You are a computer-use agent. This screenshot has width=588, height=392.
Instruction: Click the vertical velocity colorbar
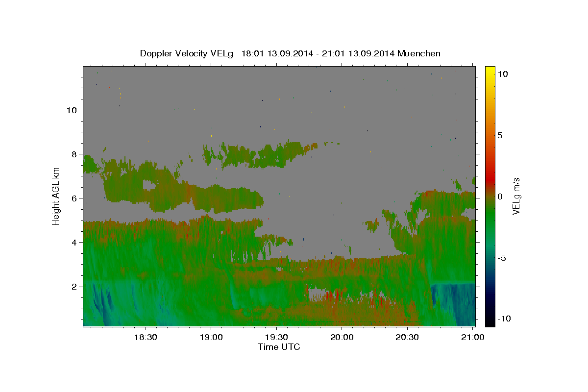490,196
